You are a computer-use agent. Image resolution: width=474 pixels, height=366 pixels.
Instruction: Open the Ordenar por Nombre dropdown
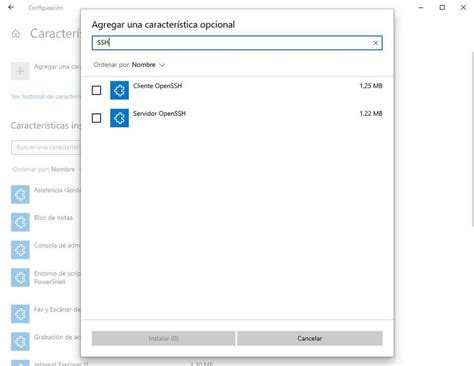point(129,65)
